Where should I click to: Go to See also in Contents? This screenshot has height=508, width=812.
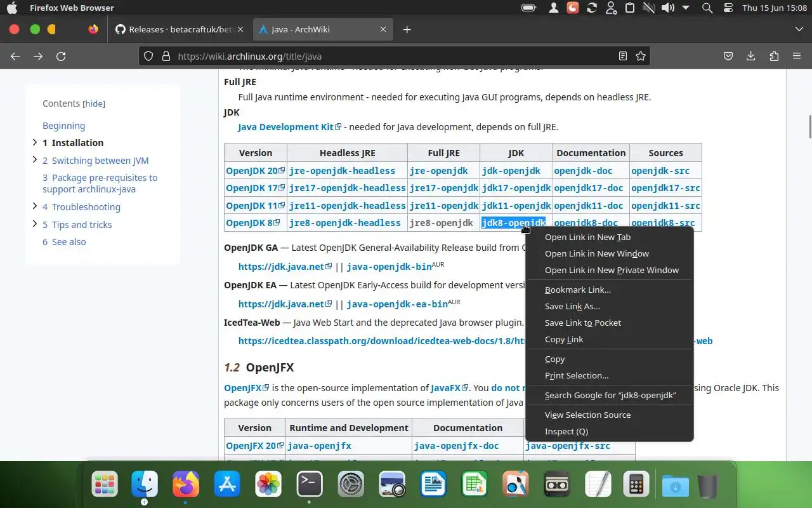64,241
